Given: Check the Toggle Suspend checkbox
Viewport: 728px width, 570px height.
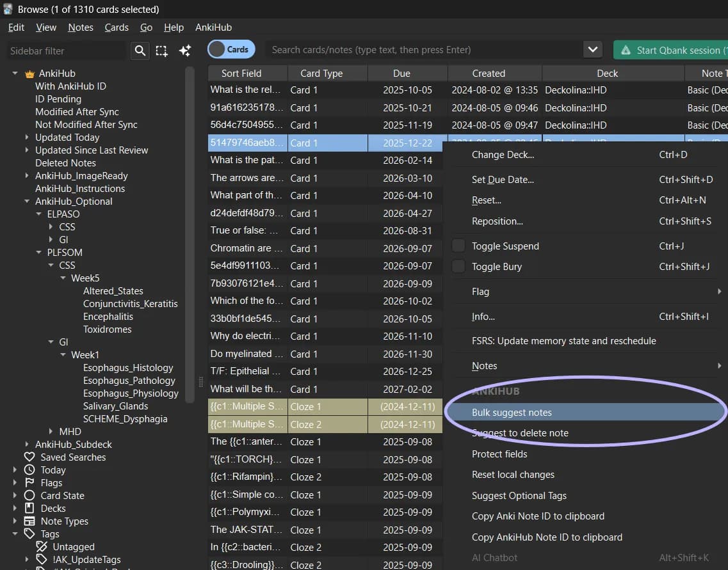Looking at the screenshot, I should point(458,246).
